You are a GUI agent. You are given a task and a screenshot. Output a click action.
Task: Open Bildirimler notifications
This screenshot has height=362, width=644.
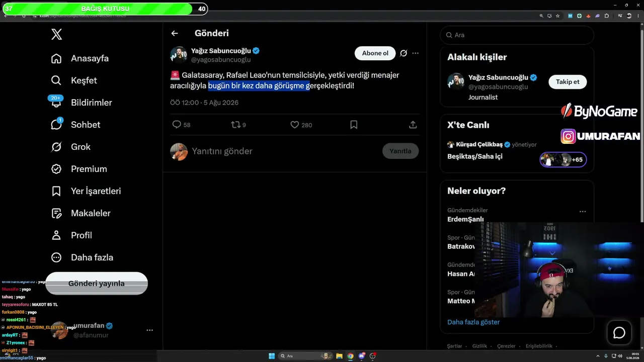tap(82, 103)
